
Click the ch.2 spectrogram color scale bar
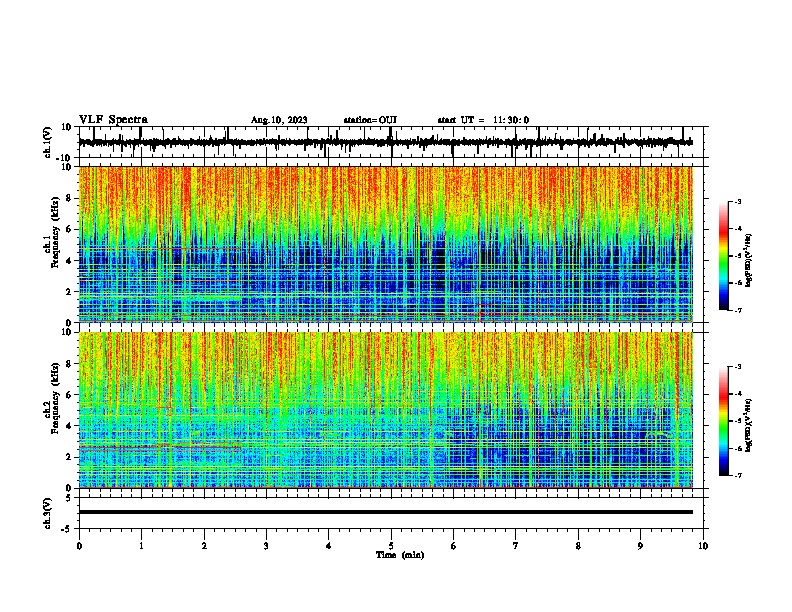click(724, 421)
